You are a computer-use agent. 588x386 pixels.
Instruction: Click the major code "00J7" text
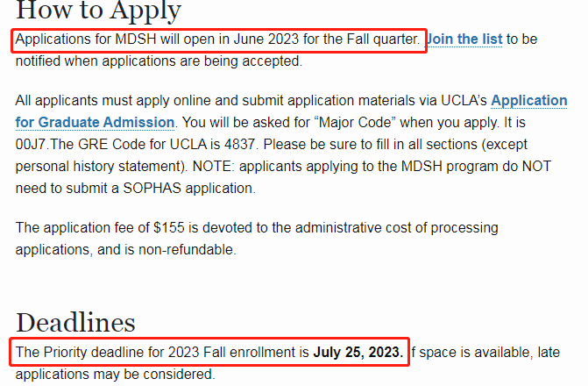point(31,144)
